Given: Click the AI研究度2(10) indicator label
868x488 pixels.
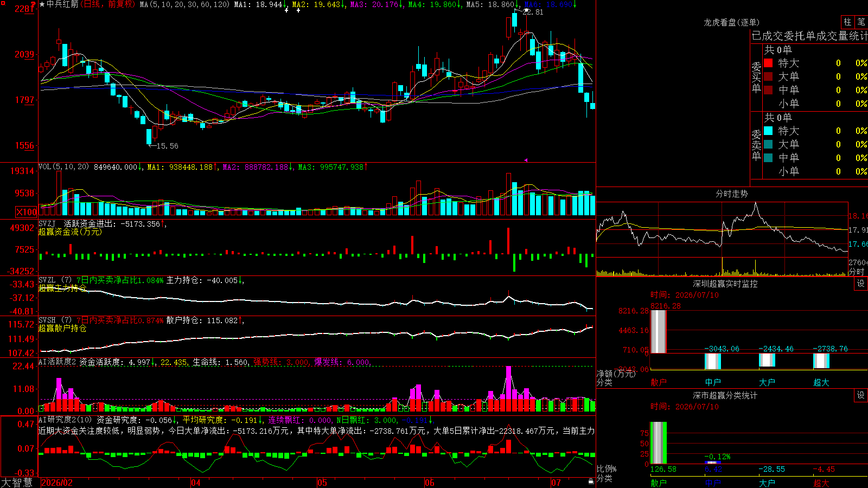Looking at the screenshot, I should click(65, 420).
